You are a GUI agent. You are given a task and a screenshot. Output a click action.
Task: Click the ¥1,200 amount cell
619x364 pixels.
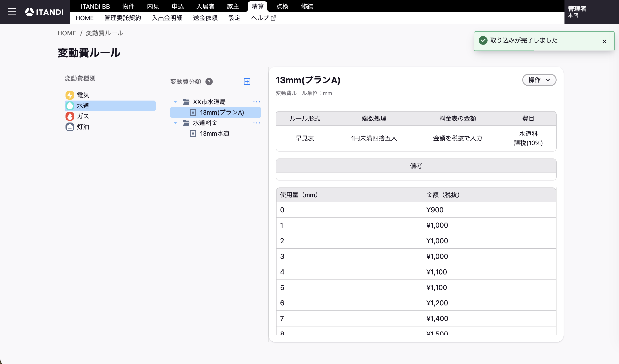(437, 303)
